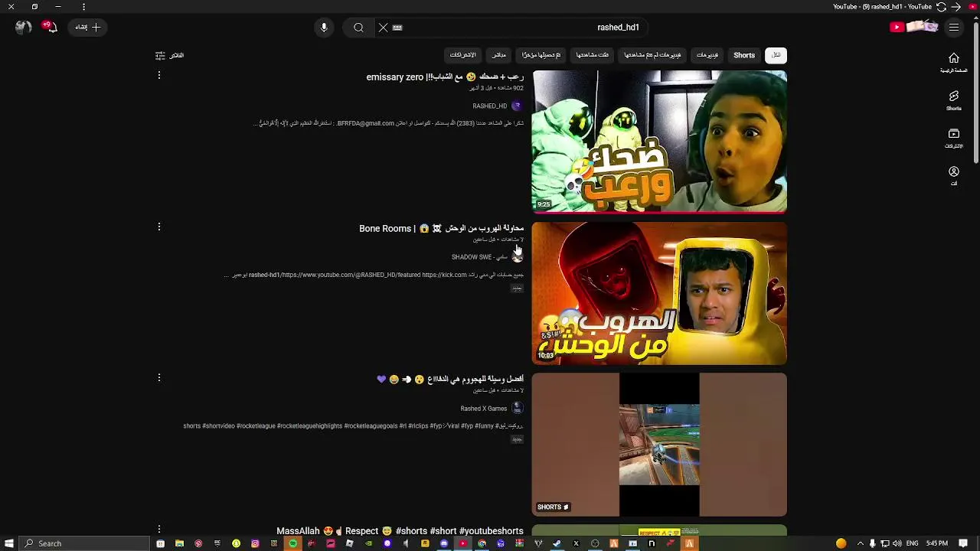This screenshot has width=980, height=551.
Task: Open Subscriptions in the mini sidebar
Action: (x=954, y=138)
